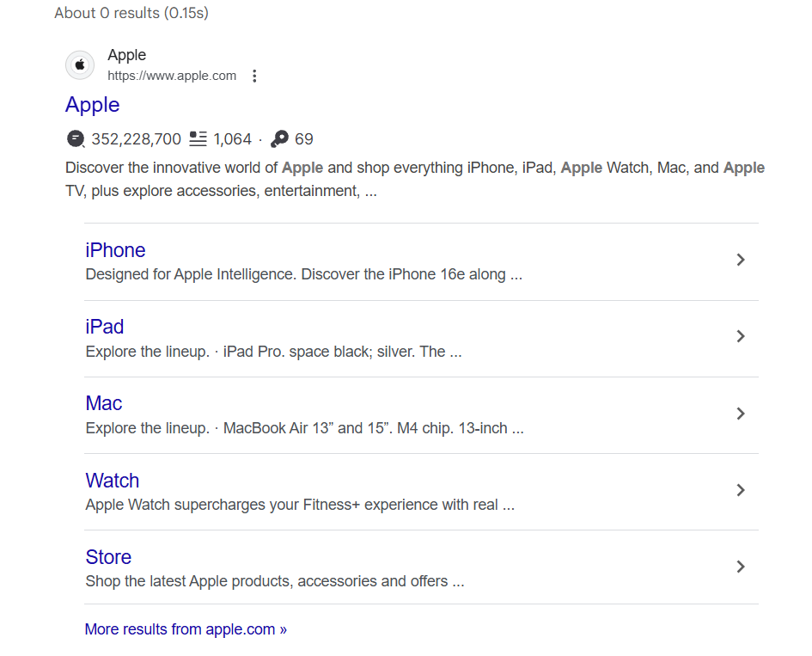Open the Watch sitelink
This screenshot has width=812, height=656.
(x=113, y=481)
